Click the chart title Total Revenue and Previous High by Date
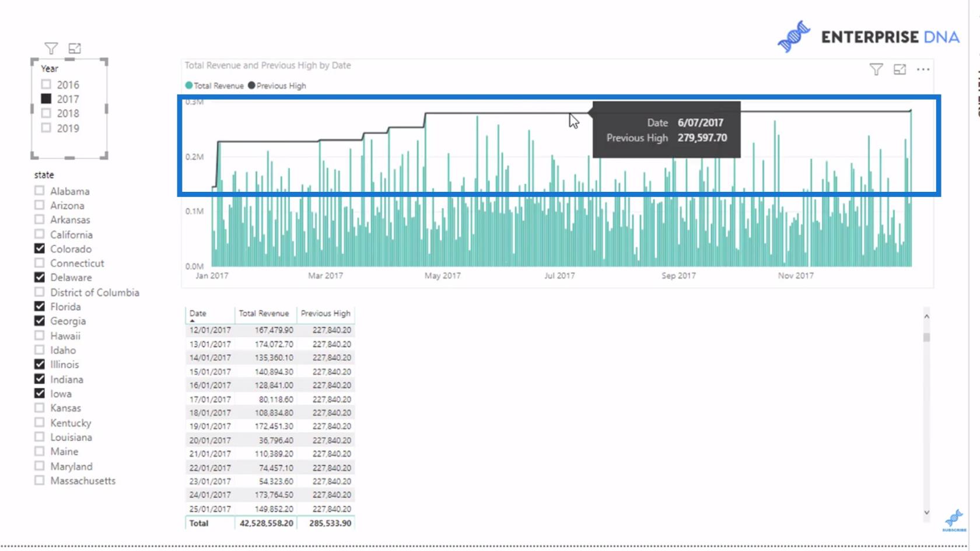The image size is (980, 551). pos(268,65)
